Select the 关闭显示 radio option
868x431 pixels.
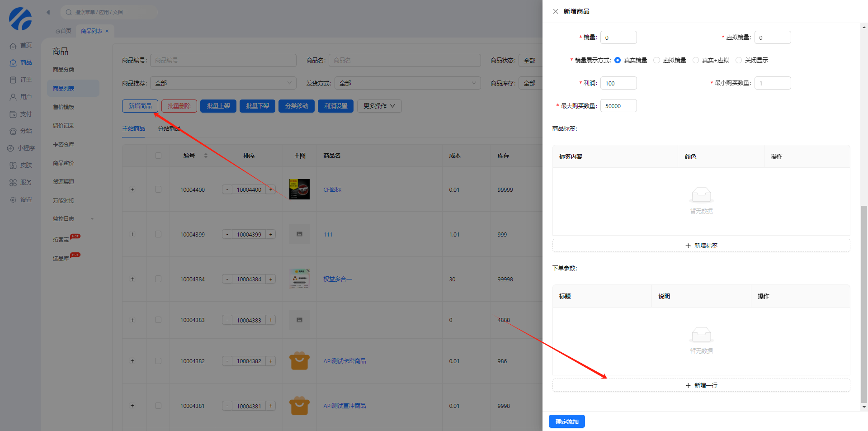click(739, 60)
